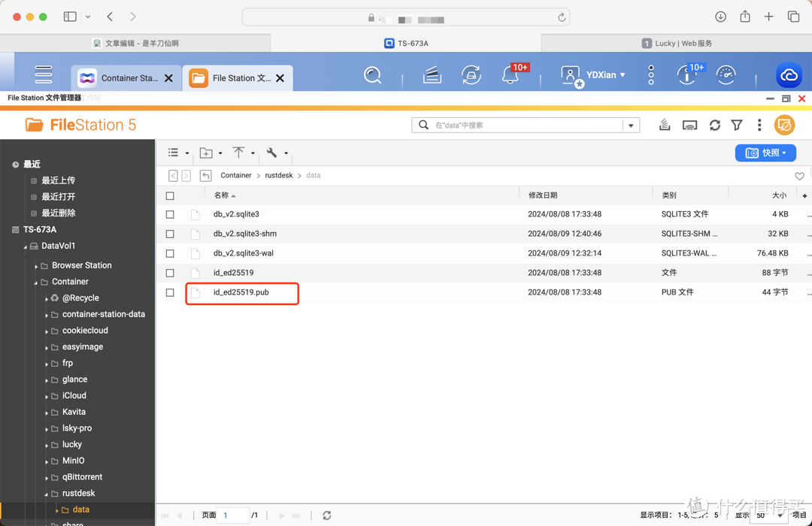
Task: Open the 快照 snapshot dropdown
Action: click(x=765, y=153)
